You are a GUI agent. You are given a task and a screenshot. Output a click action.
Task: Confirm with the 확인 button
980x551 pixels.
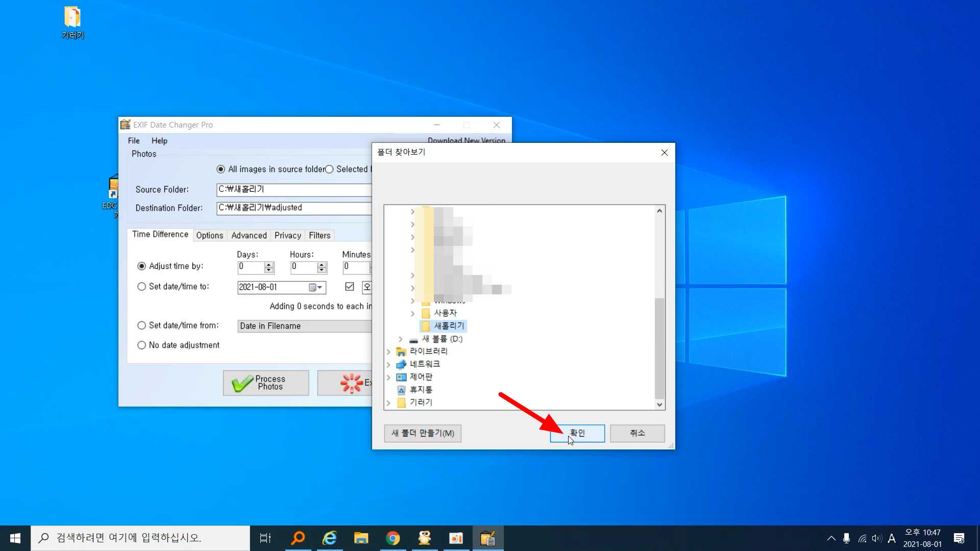[577, 433]
